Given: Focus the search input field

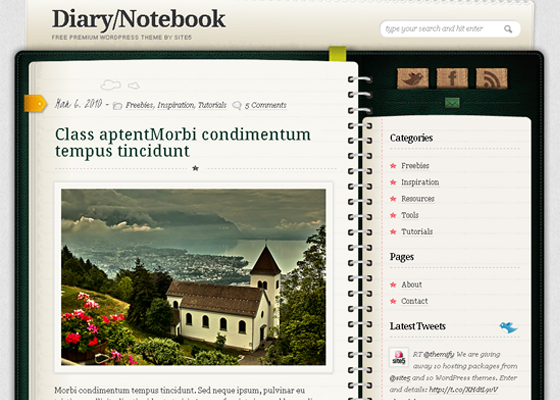Looking at the screenshot, I should tap(450, 29).
